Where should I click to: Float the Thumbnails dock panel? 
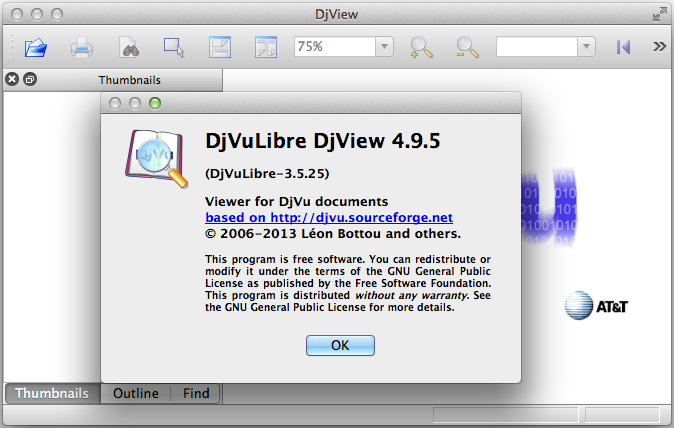(30, 79)
